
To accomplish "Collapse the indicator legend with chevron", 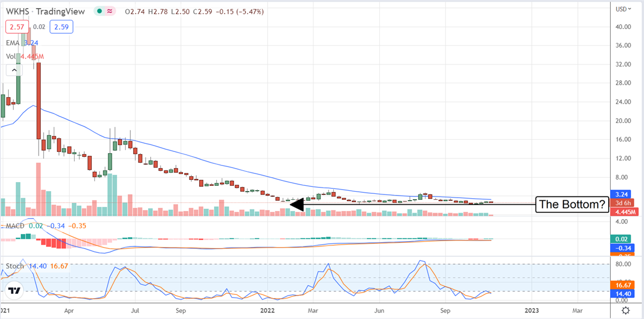I will pyautogui.click(x=14, y=69).
